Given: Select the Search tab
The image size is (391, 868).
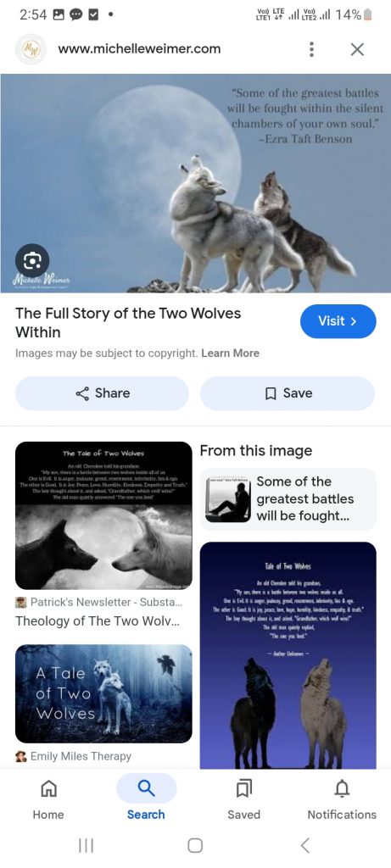Looking at the screenshot, I should [146, 798].
